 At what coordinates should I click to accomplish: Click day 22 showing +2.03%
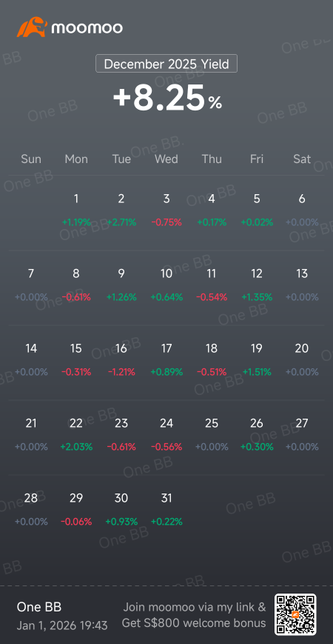[x=76, y=434]
